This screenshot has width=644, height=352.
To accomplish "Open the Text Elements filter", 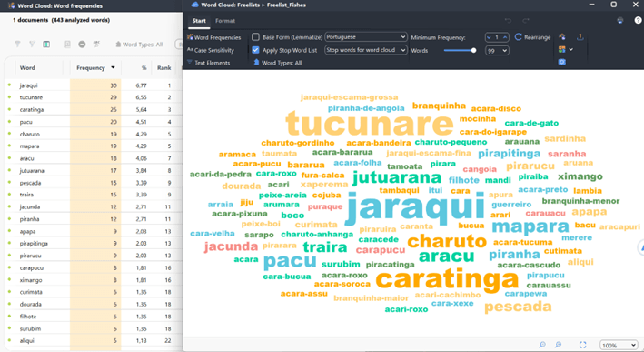I will tap(209, 63).
